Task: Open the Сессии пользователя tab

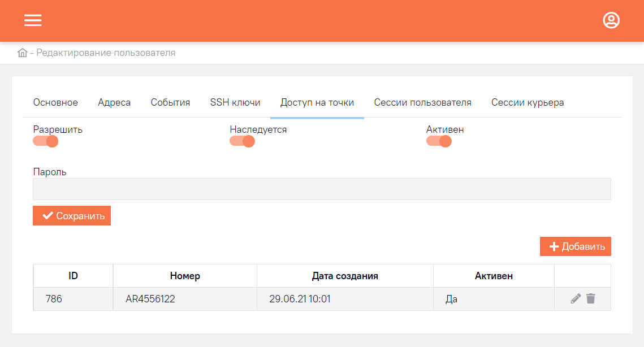Action: coord(422,102)
